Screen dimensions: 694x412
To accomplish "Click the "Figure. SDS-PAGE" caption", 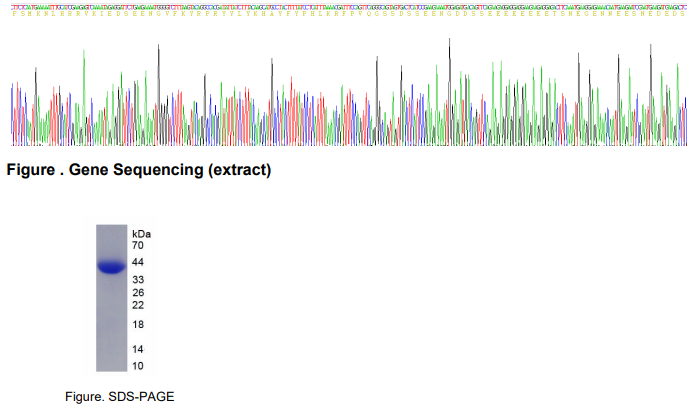I will pyautogui.click(x=120, y=397).
